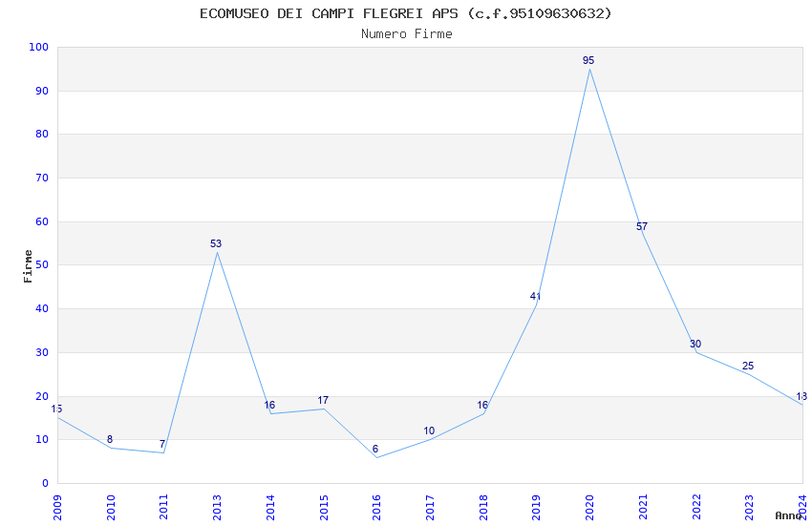Click the y-axis value 100
Screen dimensions: 812x525
click(x=39, y=47)
